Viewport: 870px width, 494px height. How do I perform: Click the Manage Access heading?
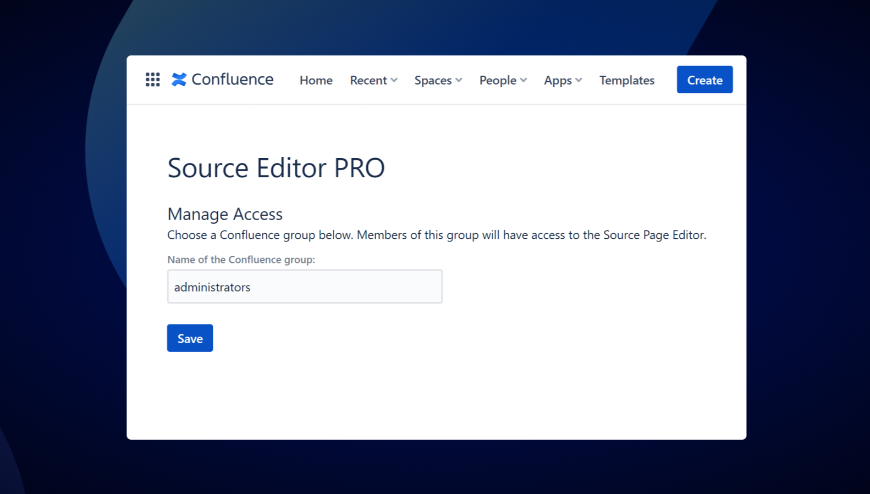pos(225,214)
